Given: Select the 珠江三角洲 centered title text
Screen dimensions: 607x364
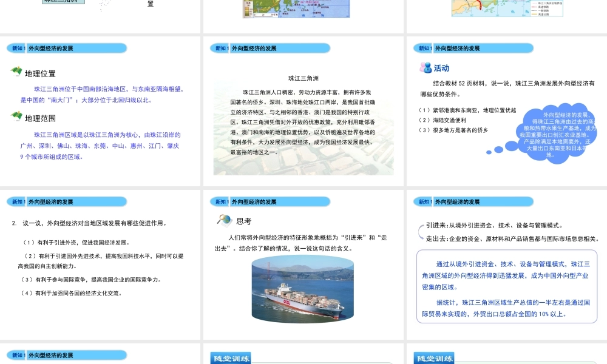Looking at the screenshot, I should [x=303, y=78].
